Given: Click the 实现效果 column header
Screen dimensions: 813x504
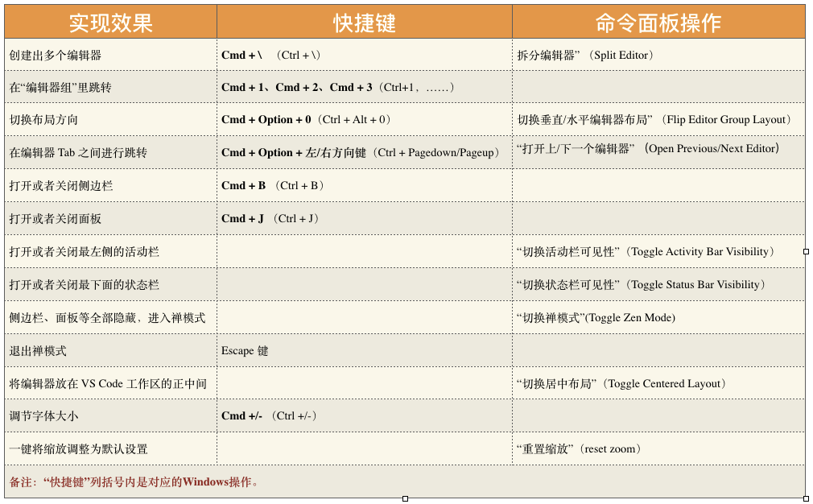Looking at the screenshot, I should tap(110, 23).
